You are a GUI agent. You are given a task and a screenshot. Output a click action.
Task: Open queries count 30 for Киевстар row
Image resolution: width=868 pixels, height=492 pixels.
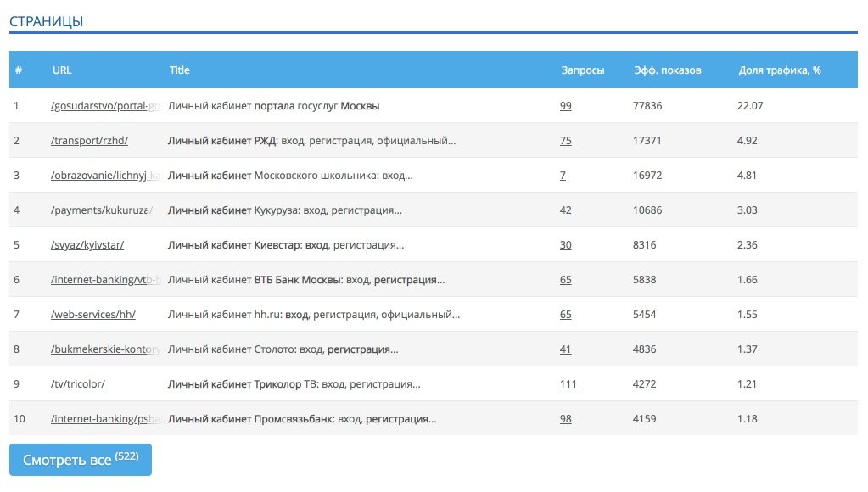coord(565,245)
